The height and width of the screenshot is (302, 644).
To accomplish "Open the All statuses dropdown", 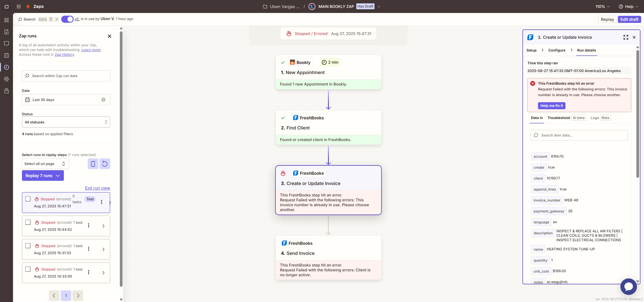I will (x=66, y=122).
